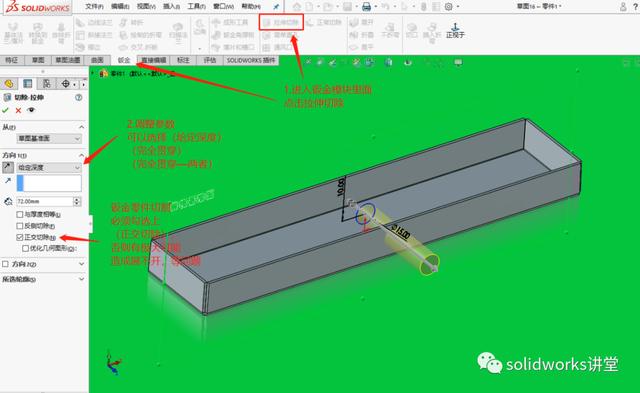This screenshot has height=393, width=640.
Task: Open the PropertyManager help question mark icon
Action: (x=79, y=98)
